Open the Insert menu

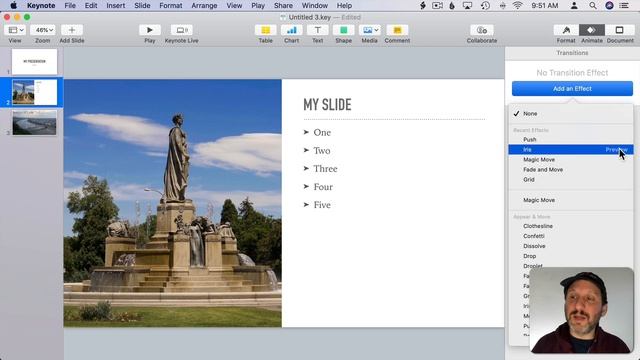click(x=116, y=6)
